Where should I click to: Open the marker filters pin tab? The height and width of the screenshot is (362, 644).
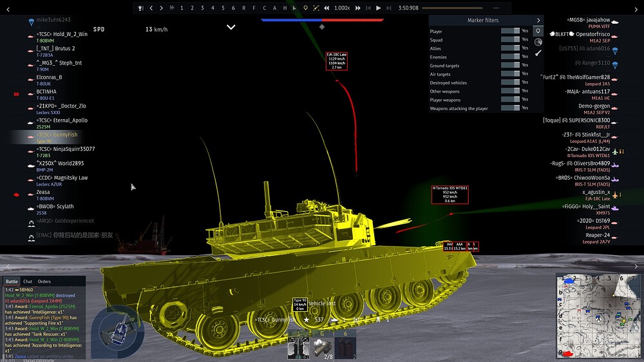[x=538, y=31]
